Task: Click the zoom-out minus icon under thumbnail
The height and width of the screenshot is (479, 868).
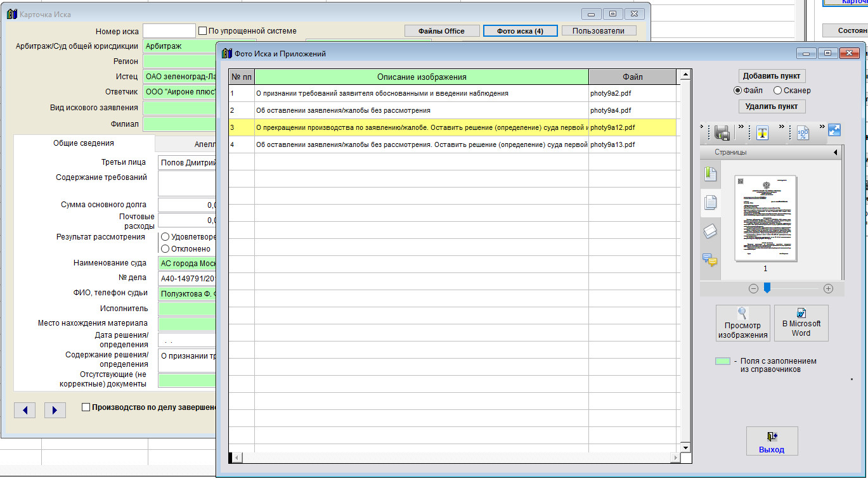Action: tap(753, 288)
